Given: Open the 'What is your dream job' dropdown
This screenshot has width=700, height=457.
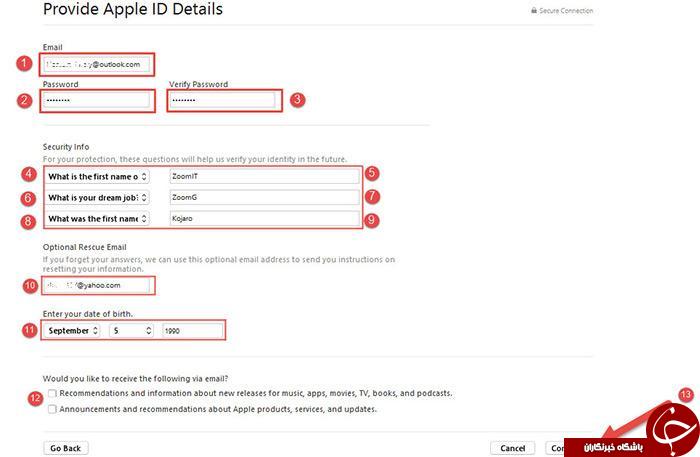Looking at the screenshot, I should click(97, 198).
